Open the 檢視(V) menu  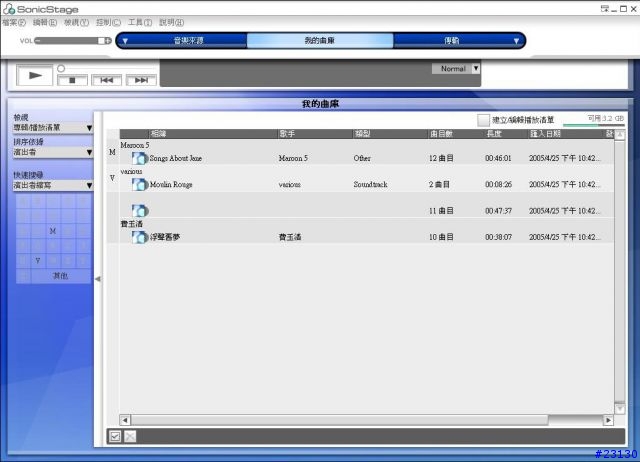pyautogui.click(x=76, y=22)
